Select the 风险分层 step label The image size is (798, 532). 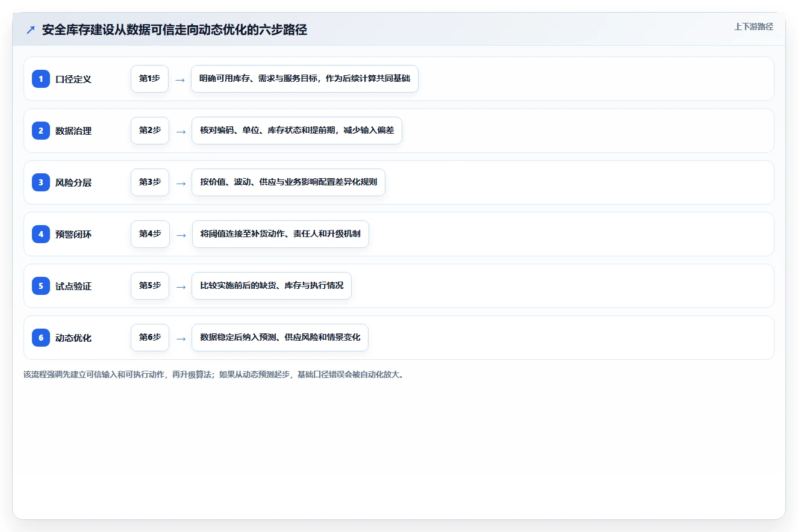pos(73,183)
